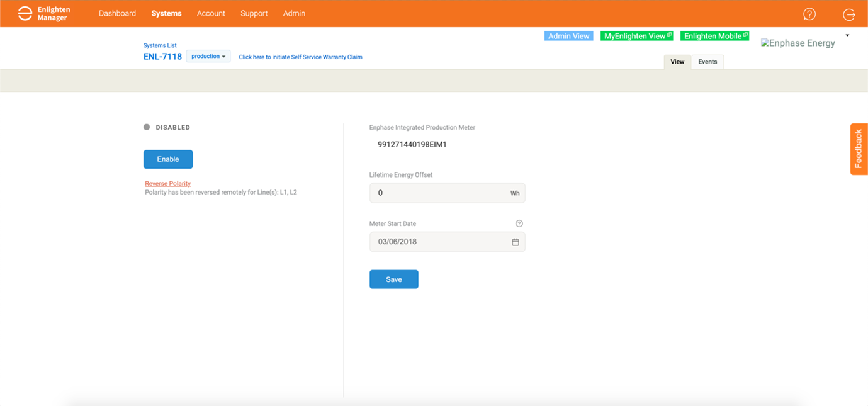The height and width of the screenshot is (406, 868).
Task: Open MyEnlighten View
Action: click(637, 36)
